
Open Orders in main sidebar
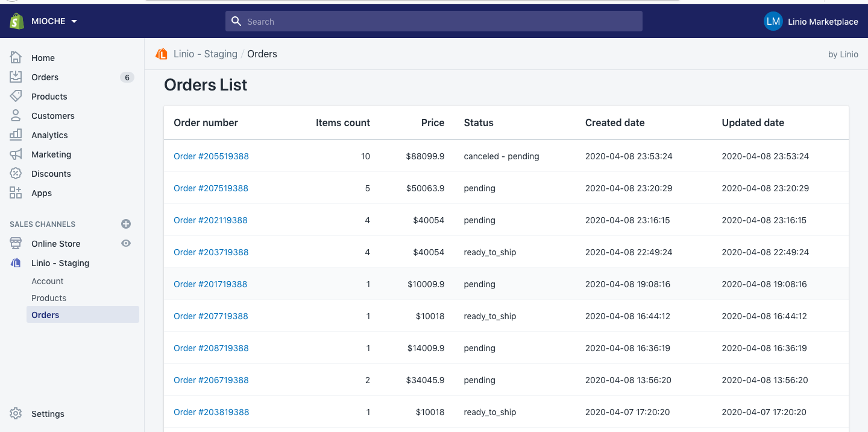45,77
